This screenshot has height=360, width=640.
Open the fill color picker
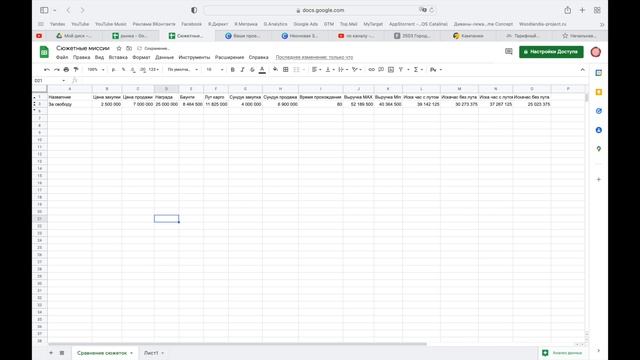click(x=276, y=70)
